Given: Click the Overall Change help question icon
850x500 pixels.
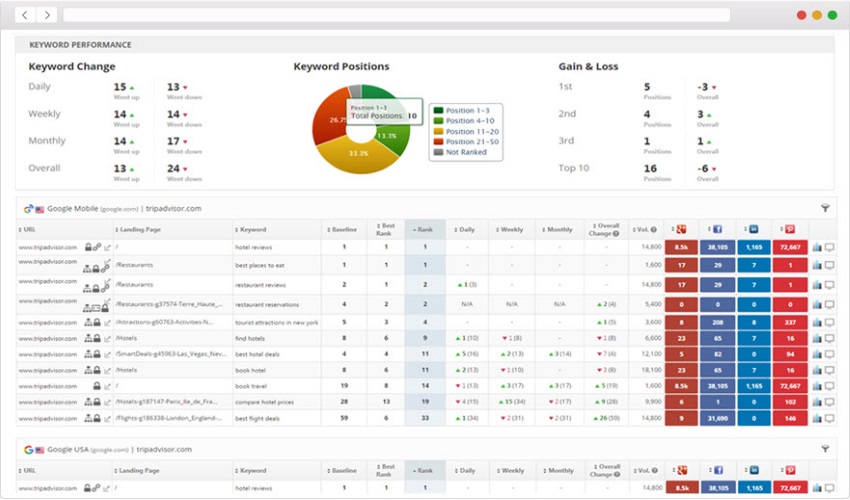Looking at the screenshot, I should [615, 234].
